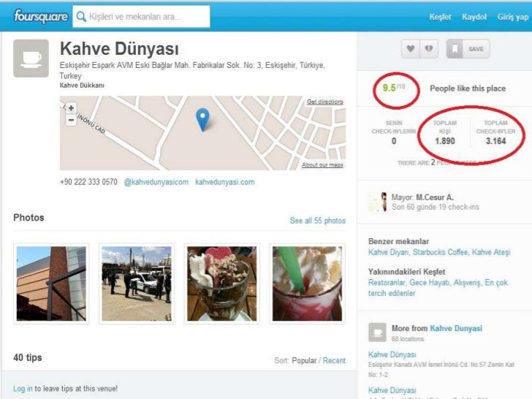532x399 pixels.
Task: Click the Kahve Dünyası venue title
Action: 119,48
